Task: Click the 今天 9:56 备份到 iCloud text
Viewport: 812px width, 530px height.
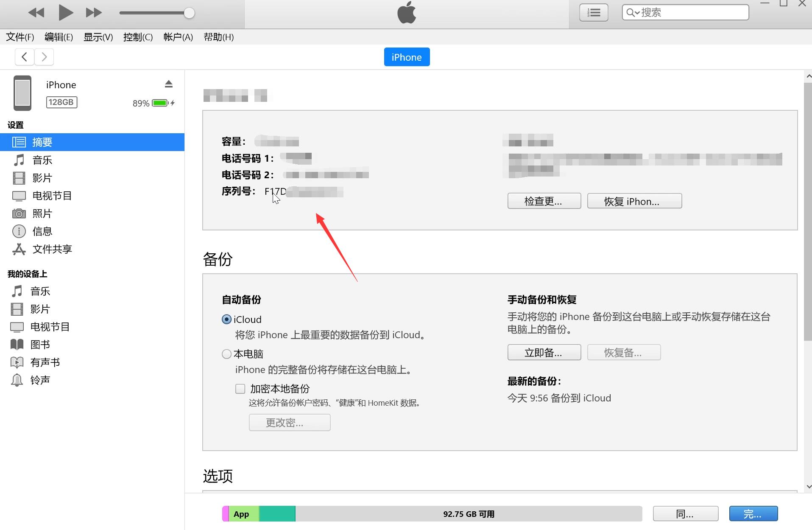Action: tap(559, 398)
